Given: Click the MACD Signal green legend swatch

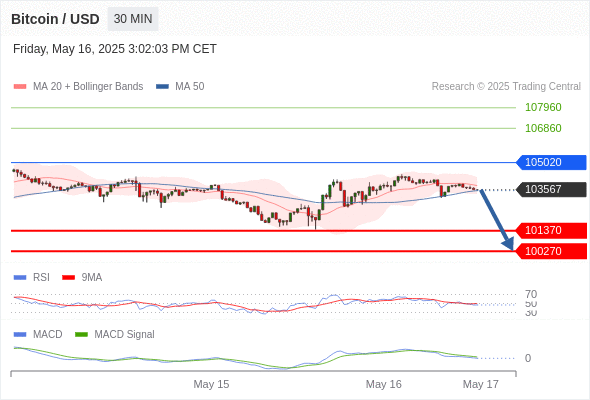Looking at the screenshot, I should 81,334.
